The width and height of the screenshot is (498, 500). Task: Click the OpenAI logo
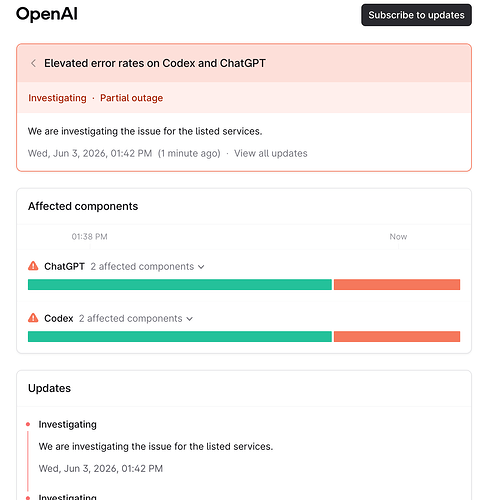coord(47,14)
